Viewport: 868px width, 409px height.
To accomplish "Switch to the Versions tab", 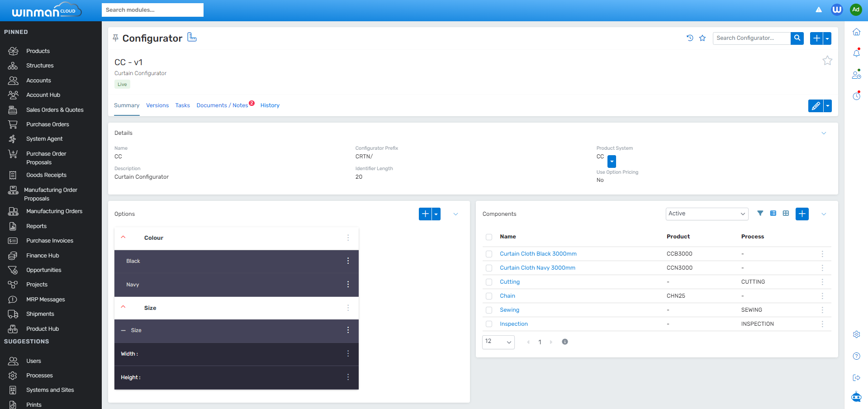I will pos(157,105).
